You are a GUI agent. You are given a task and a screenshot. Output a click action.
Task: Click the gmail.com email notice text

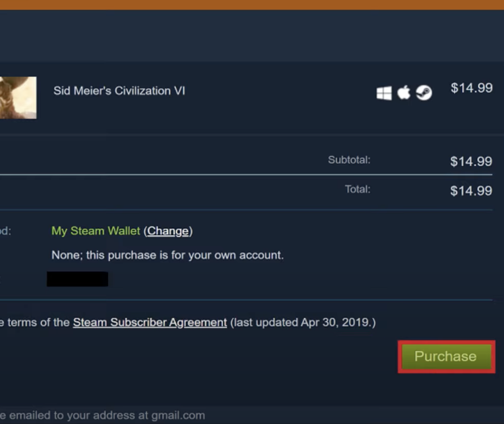[x=102, y=415]
